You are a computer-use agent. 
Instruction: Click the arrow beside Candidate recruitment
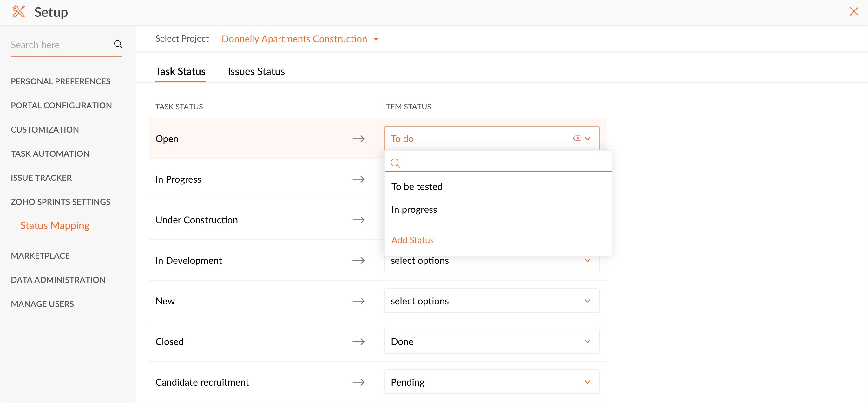[358, 382]
